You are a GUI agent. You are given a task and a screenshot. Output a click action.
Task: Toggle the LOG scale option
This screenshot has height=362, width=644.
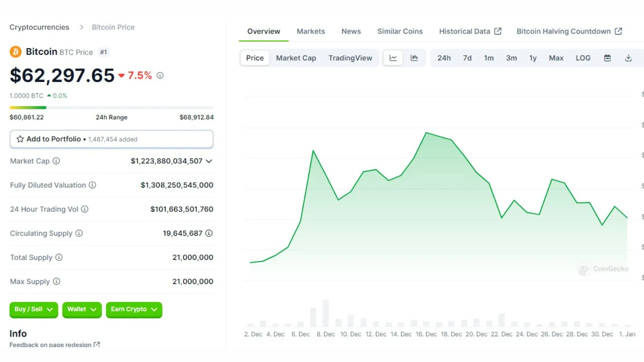[583, 58]
